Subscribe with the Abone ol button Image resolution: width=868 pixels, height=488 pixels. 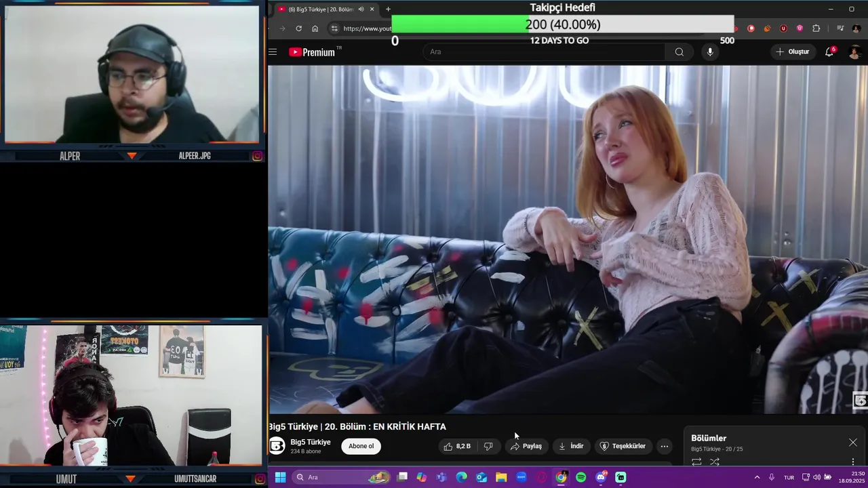(361, 446)
